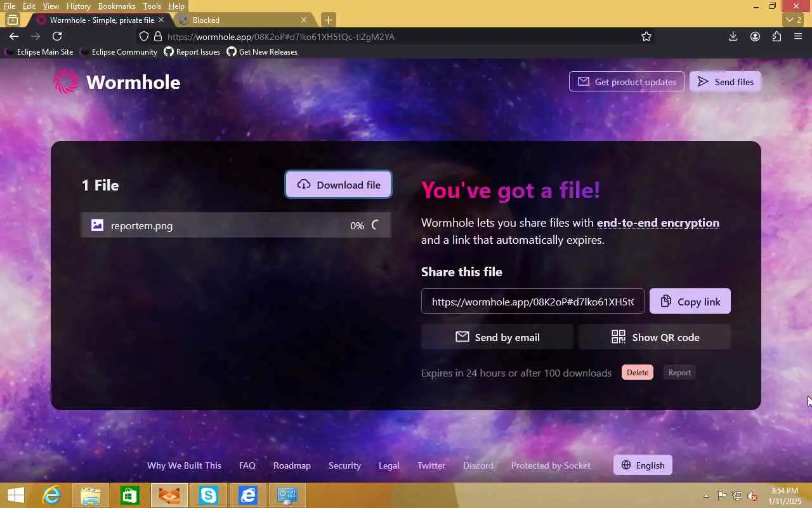Open Get New Releases bookmark
This screenshot has width=812, height=508.
[x=262, y=52]
